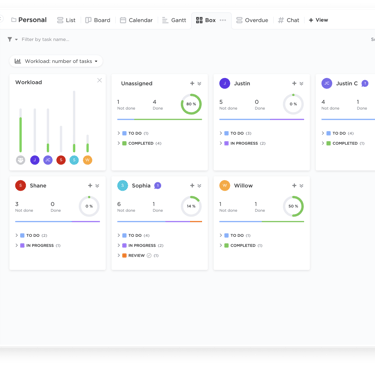Expand IN PROGRESS group in Sophia's card
The image size is (375, 366).
(x=119, y=245)
